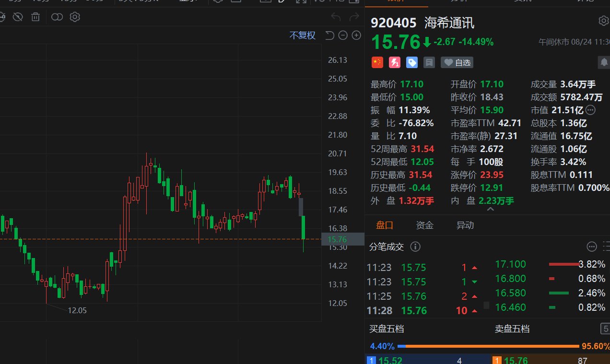Open more info next to 市值

[591, 110]
